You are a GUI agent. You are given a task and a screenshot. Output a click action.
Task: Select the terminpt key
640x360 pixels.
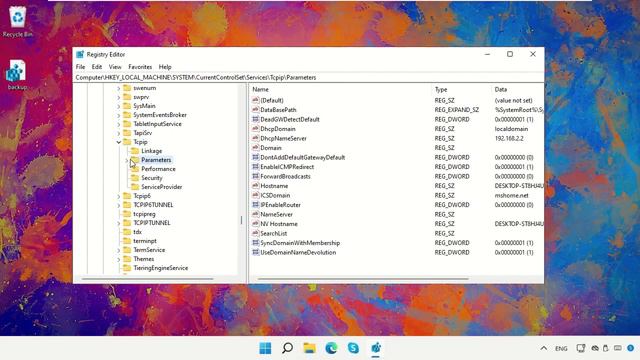click(144, 241)
